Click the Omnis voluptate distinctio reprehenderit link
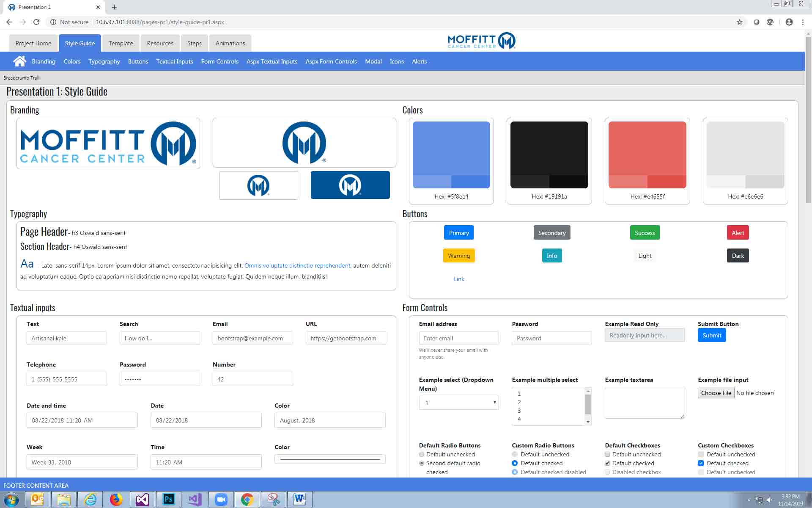The width and height of the screenshot is (812, 508). coord(297,265)
